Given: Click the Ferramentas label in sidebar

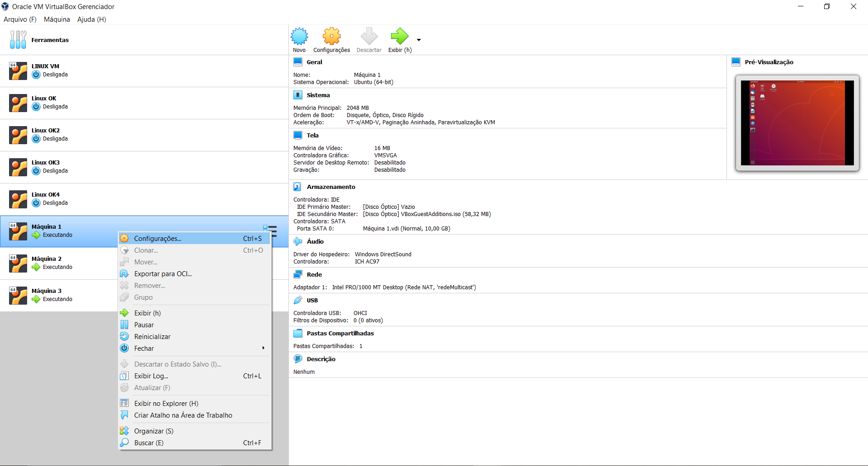Looking at the screenshot, I should click(50, 40).
